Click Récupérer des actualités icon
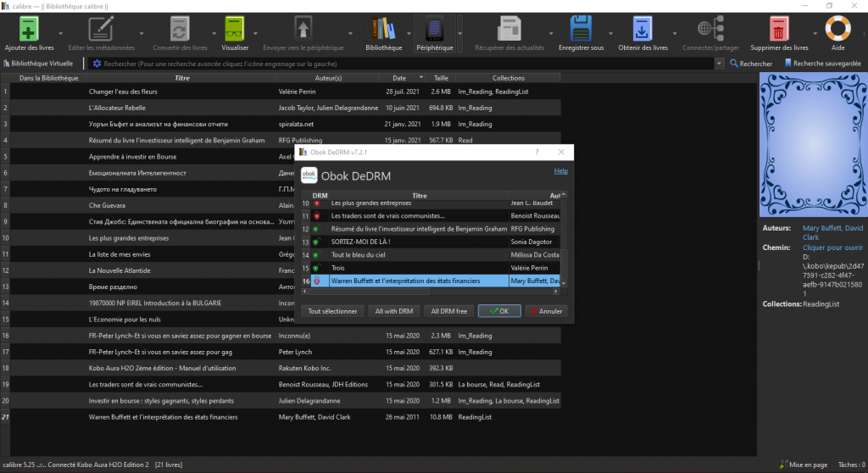The width and height of the screenshot is (868, 473). point(509,29)
